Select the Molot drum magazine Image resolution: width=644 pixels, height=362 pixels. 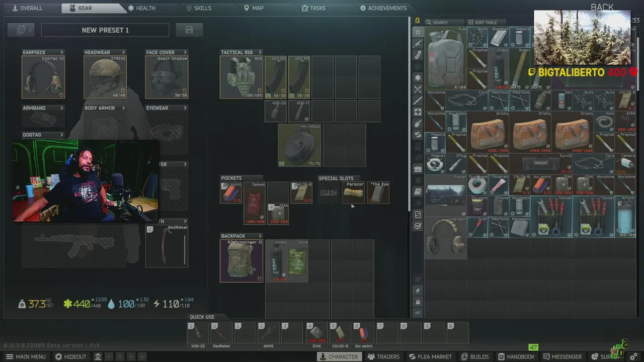299,145
